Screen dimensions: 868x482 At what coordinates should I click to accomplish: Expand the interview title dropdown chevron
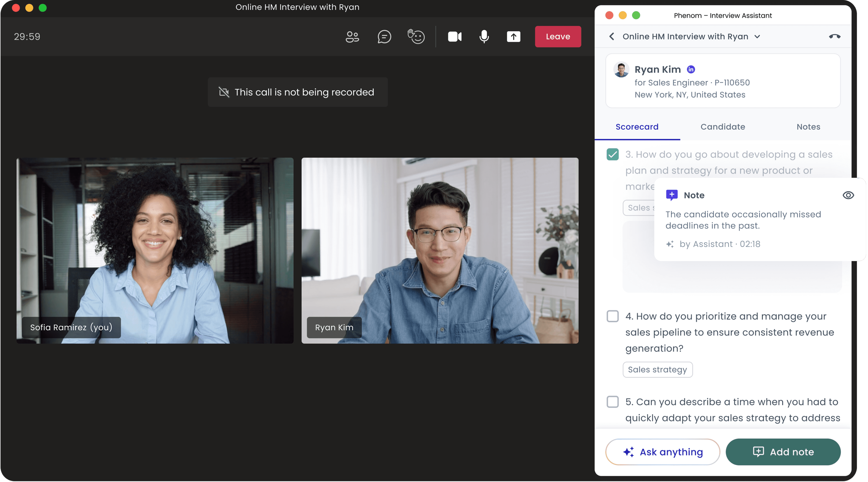pyautogui.click(x=757, y=36)
